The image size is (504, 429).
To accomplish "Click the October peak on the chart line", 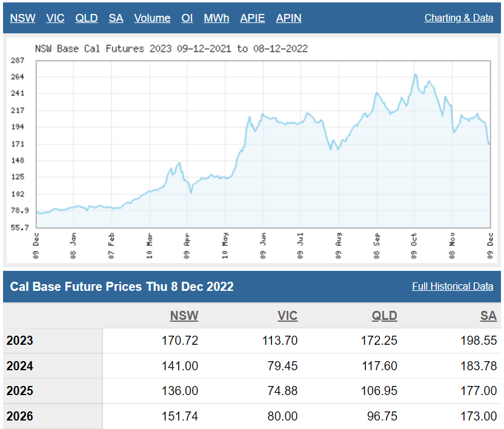I will tap(415, 75).
